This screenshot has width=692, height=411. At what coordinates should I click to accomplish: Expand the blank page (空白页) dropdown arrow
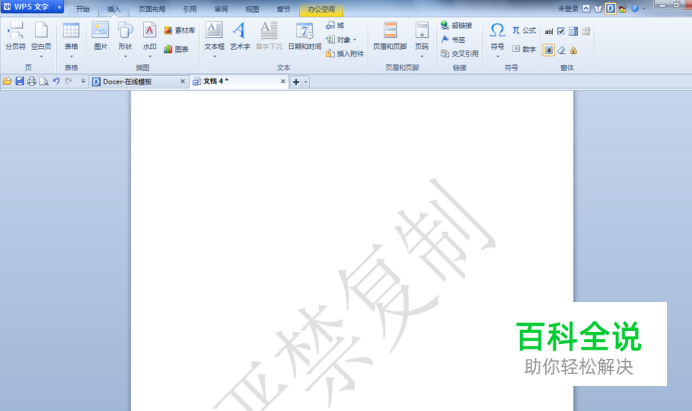pos(41,57)
